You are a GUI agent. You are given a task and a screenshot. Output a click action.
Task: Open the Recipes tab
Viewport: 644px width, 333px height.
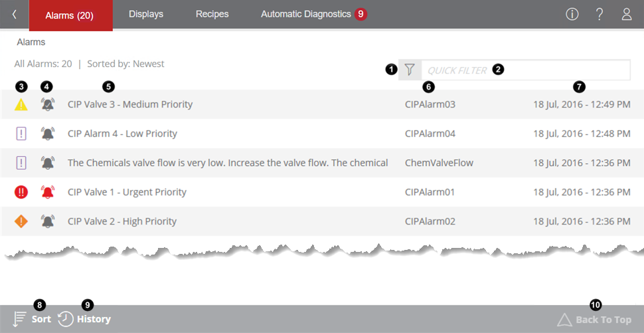point(212,14)
